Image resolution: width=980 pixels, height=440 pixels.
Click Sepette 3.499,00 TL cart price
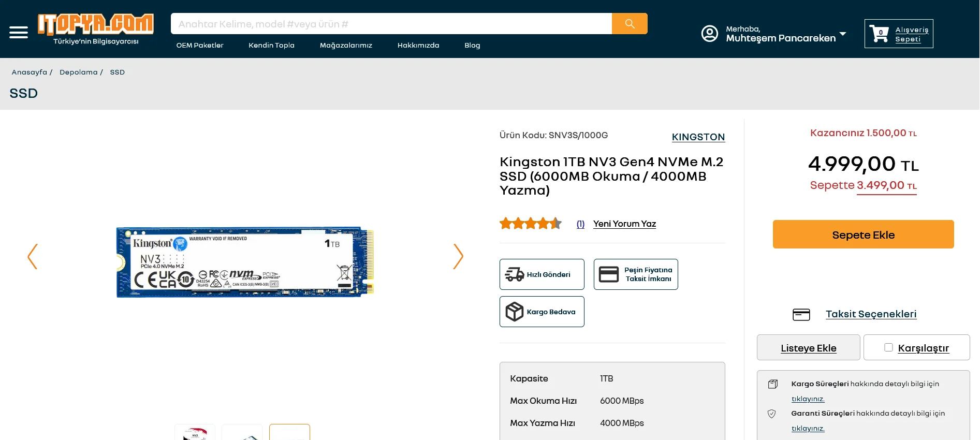(x=864, y=185)
